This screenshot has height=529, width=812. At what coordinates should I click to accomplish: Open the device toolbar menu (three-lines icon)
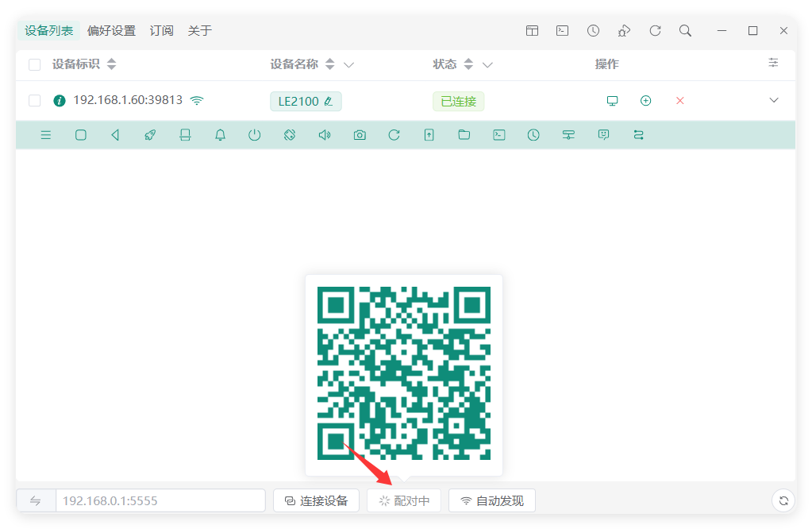45,135
